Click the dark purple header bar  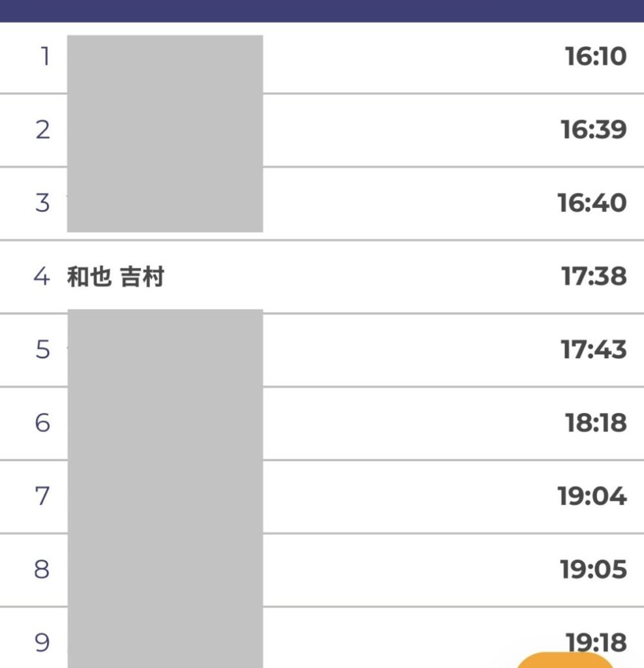[x=322, y=10]
